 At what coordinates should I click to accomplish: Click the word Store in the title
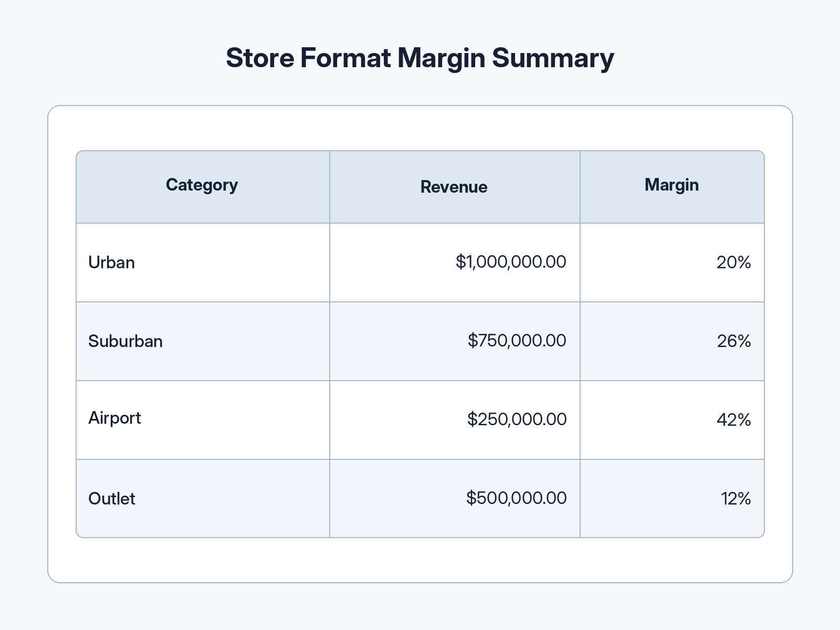coord(260,58)
